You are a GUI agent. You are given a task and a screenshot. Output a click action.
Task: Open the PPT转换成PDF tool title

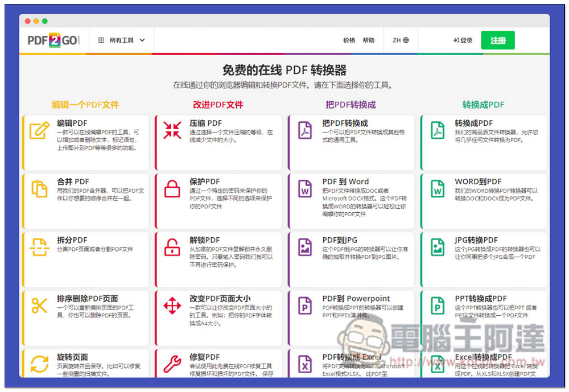click(x=481, y=299)
